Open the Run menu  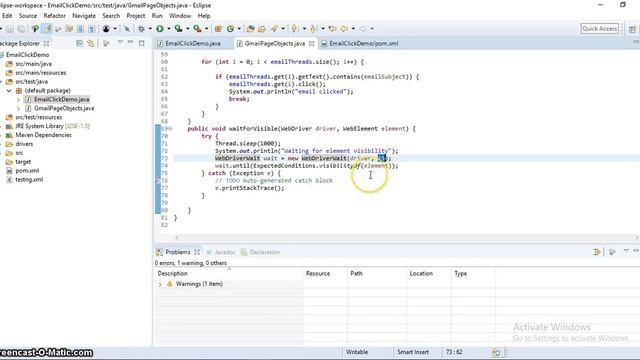coord(157,16)
